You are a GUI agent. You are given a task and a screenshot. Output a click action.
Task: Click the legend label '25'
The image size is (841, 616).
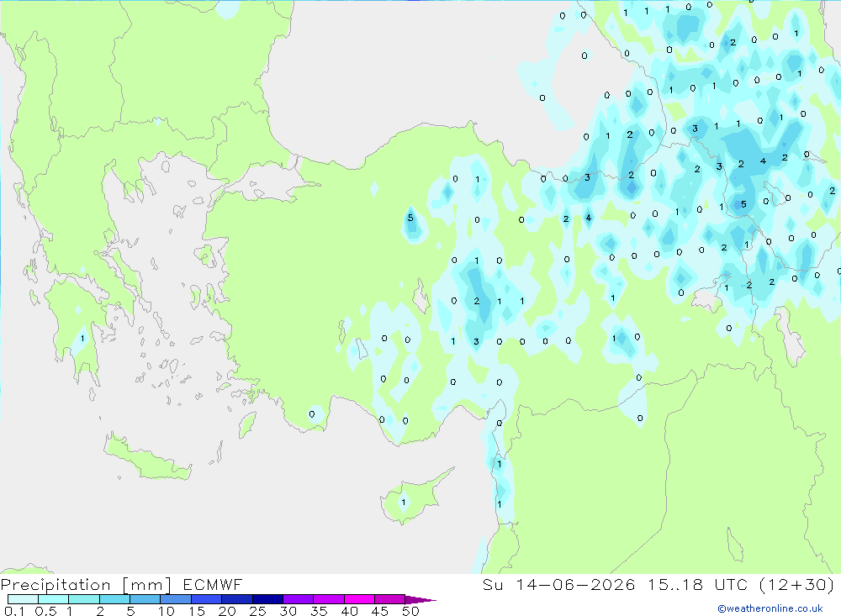coord(257,611)
